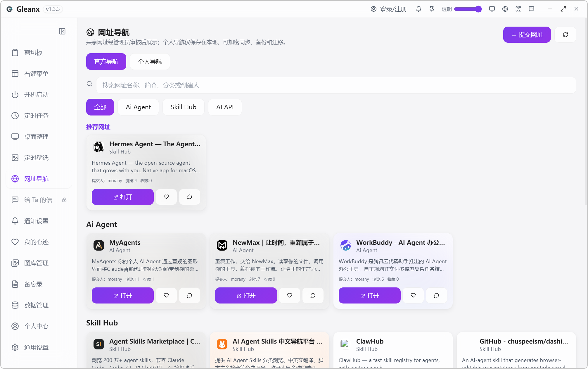Filter by 全部 category

click(100, 107)
